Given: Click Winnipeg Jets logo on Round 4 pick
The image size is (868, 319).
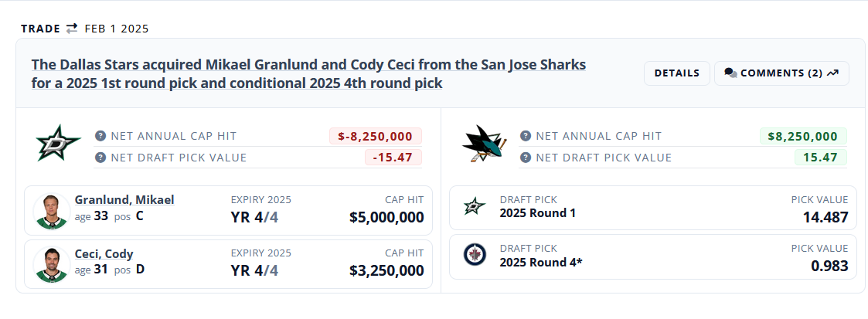Looking at the screenshot, I should coord(474,255).
